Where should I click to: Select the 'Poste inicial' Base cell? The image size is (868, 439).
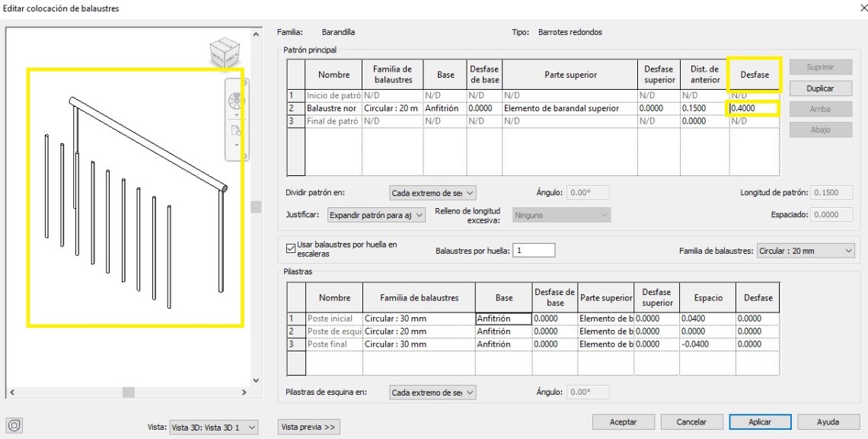[x=503, y=319]
